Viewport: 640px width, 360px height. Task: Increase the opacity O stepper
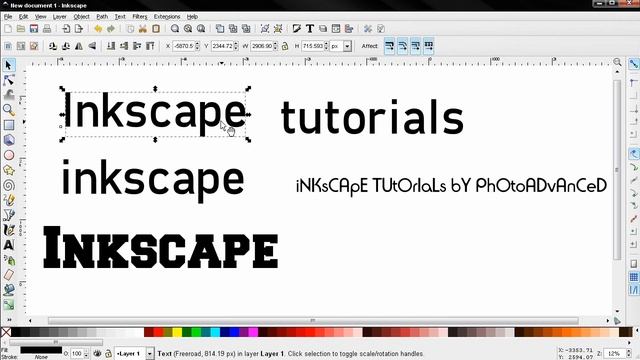click(86, 351)
